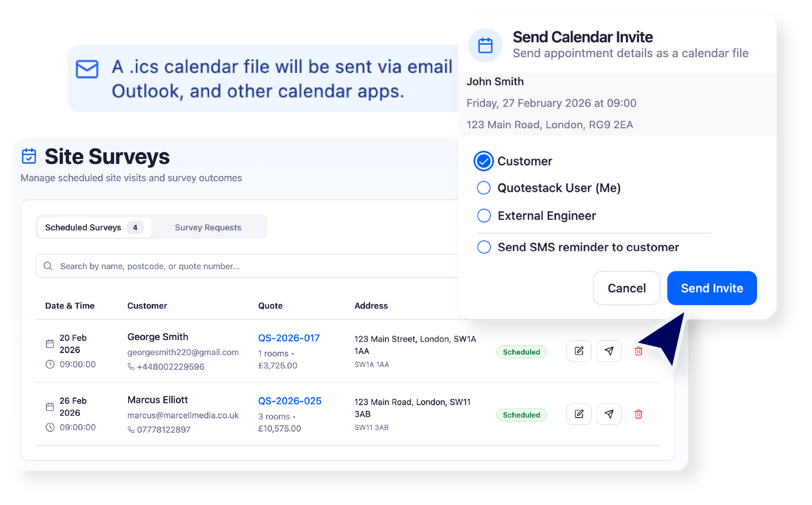This screenshot has height=505, width=812.
Task: Click edit icon for Marcus Elliott survey
Action: [x=579, y=414]
